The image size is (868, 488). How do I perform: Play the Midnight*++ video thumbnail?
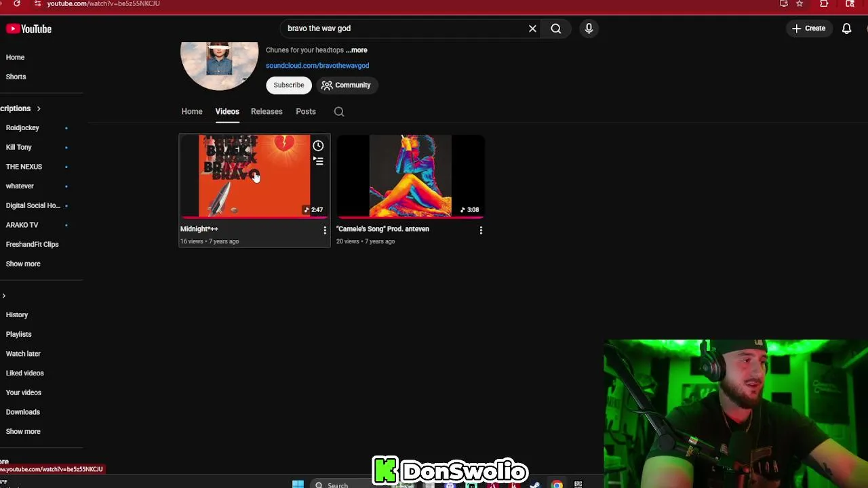point(254,176)
